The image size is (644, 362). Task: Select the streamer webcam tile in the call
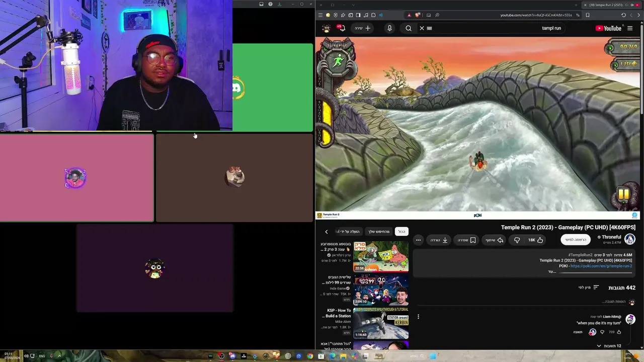point(116,65)
